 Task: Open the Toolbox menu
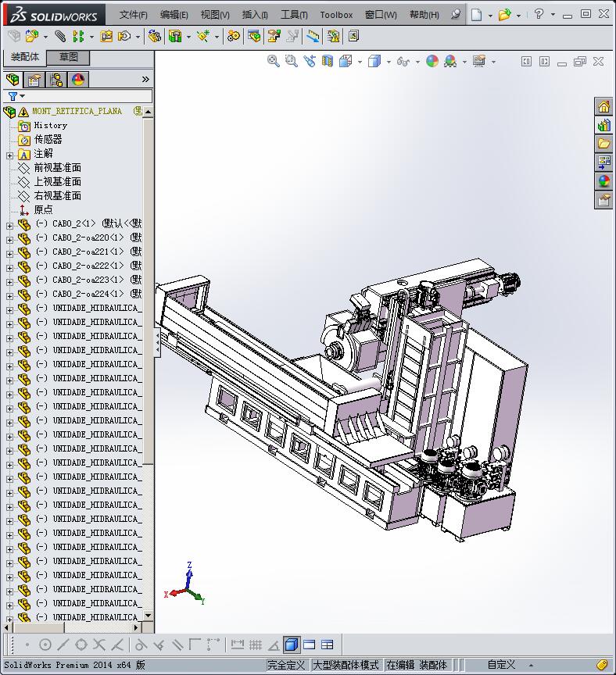coord(336,15)
